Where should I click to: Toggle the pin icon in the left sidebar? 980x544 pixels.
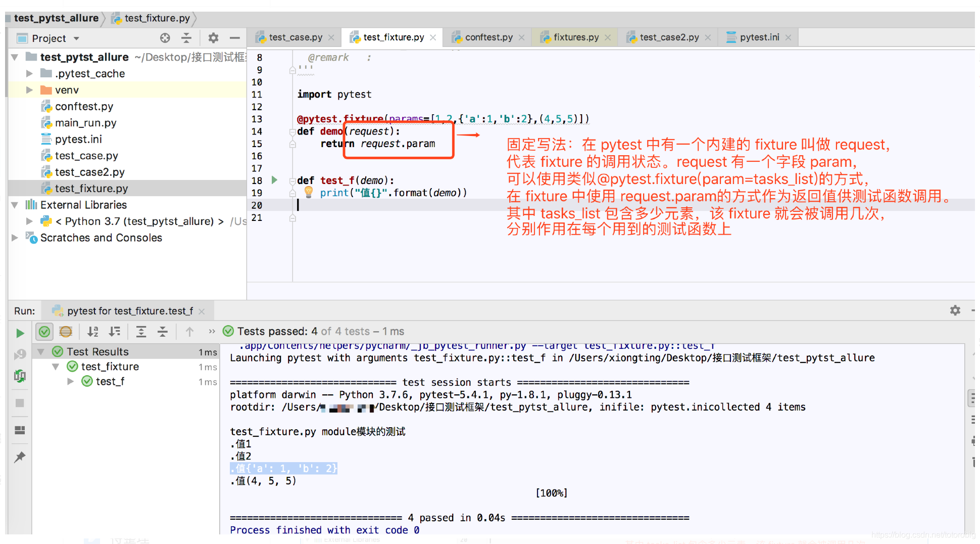[20, 457]
